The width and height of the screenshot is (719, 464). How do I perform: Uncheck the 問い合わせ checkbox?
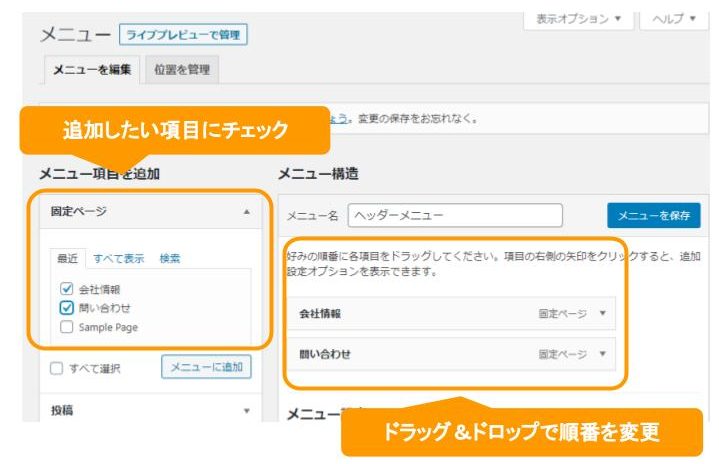click(x=66, y=308)
